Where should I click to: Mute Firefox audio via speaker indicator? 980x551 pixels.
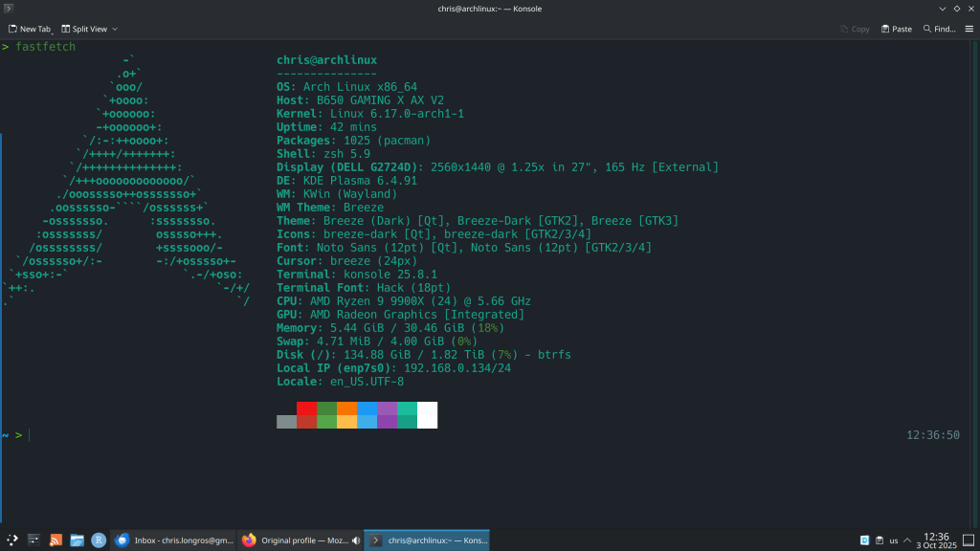pos(356,540)
